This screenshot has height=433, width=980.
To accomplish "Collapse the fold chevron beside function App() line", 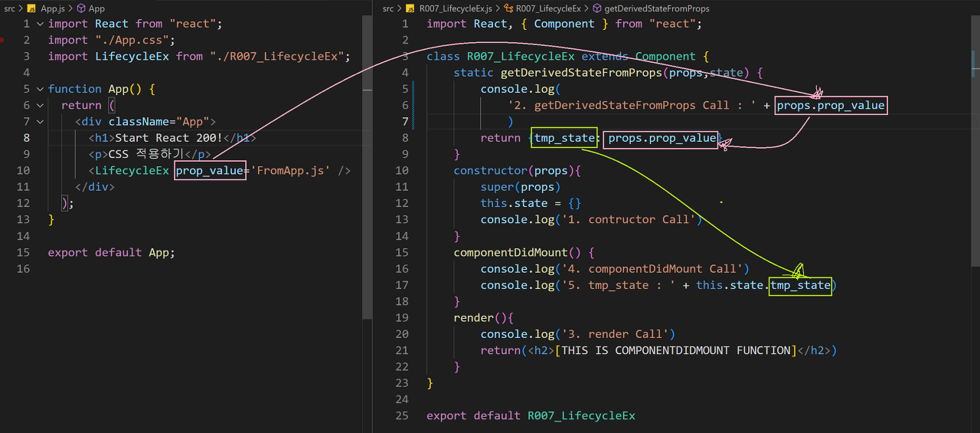I will point(40,89).
